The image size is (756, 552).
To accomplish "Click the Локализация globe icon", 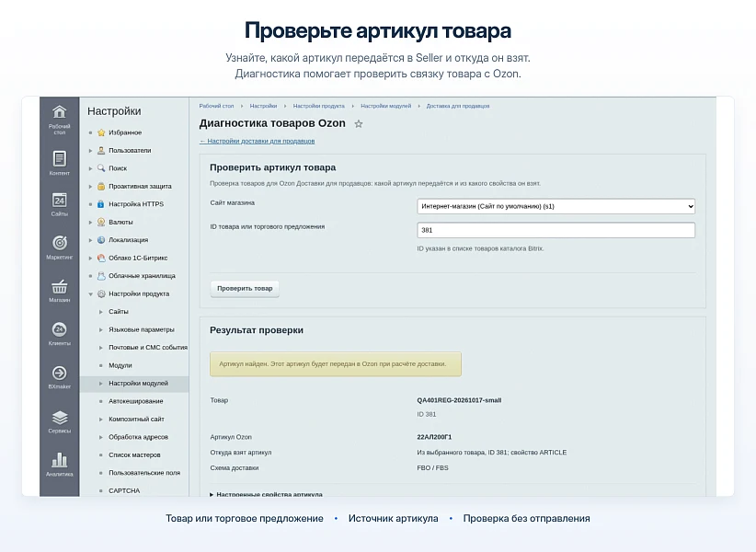I will (x=101, y=239).
